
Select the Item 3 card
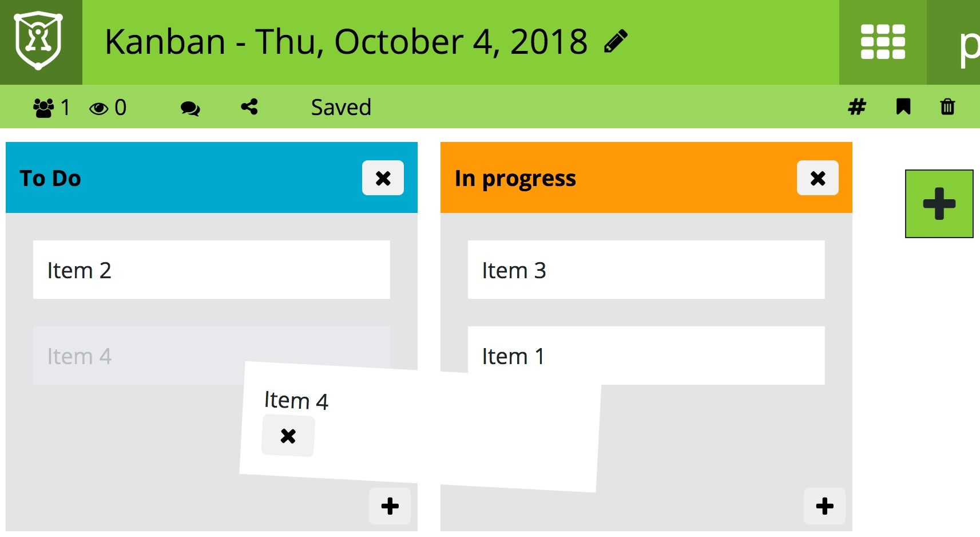646,270
